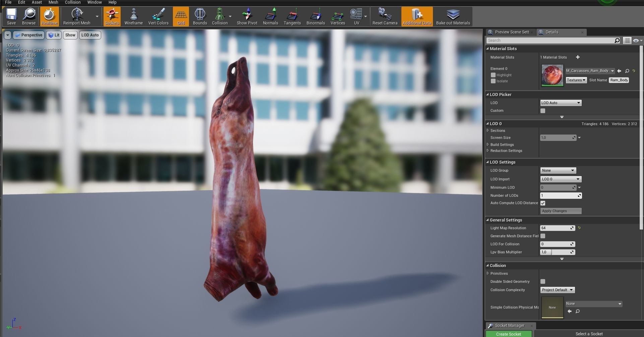Image resolution: width=644 pixels, height=337 pixels.
Task: Open the Textures dropdown
Action: [x=576, y=80]
